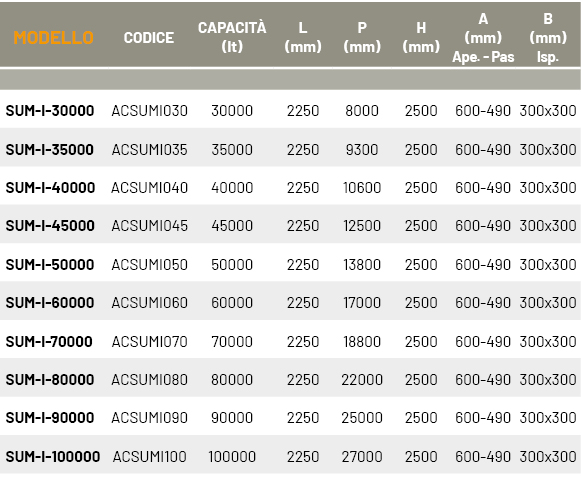Click P value 8000

362,111
